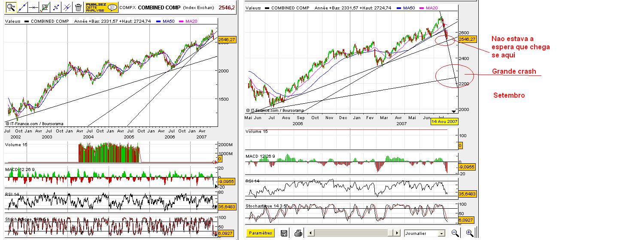Select the dotted segment line tool
The image size is (644, 240).
coord(56,7)
